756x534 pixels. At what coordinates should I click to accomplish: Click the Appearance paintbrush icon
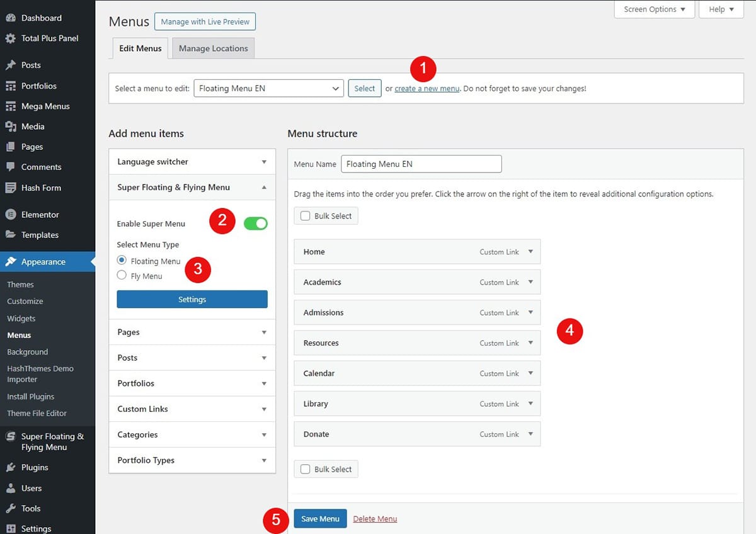point(11,262)
